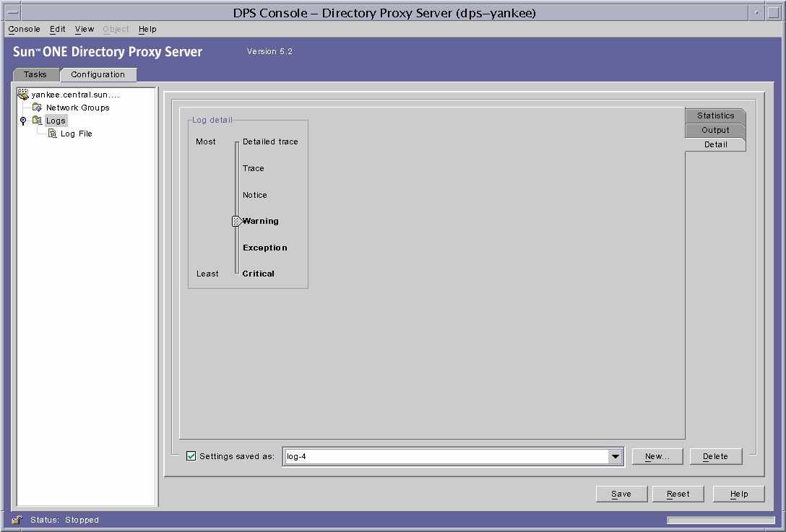Click the Reset button
The height and width of the screenshot is (532, 786).
pos(678,494)
